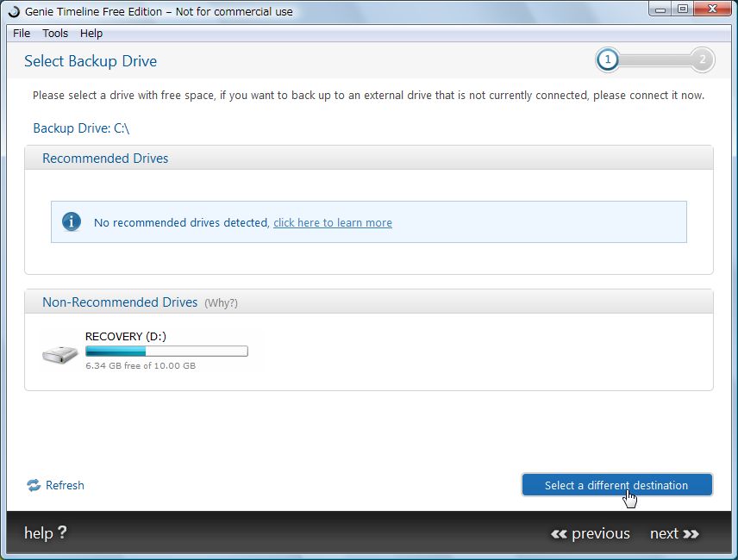Click the Genie Timeline app icon in title bar

pos(14,11)
